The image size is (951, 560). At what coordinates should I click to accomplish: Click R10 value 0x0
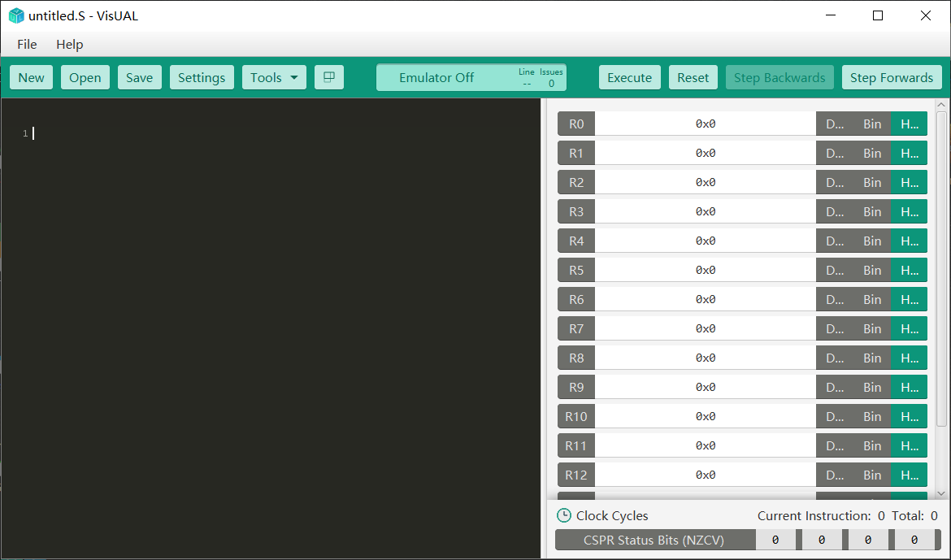tap(706, 416)
